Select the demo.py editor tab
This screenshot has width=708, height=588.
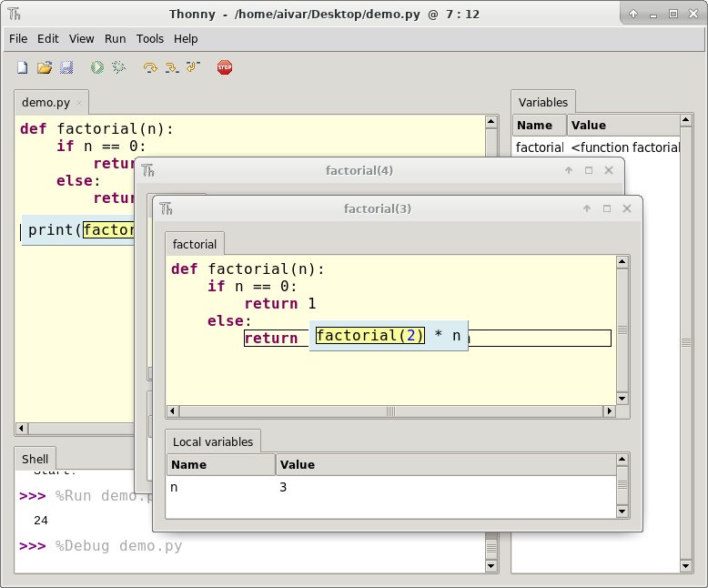46,103
